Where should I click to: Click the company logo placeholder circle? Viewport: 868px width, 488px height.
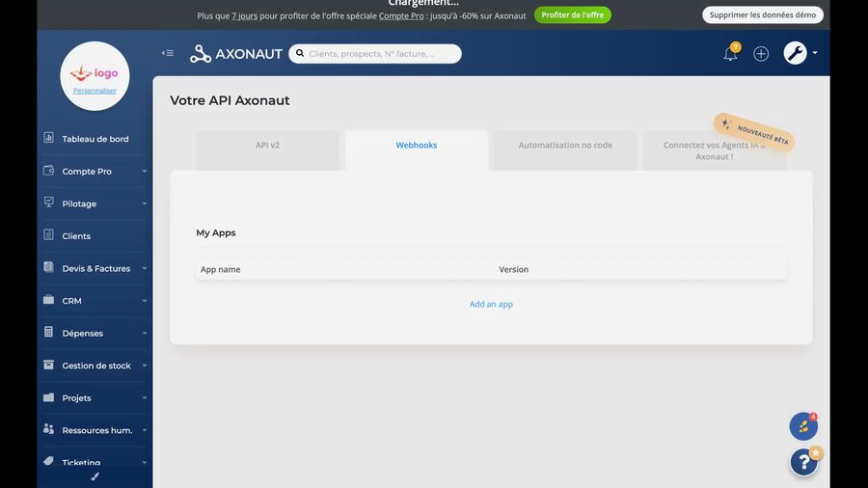pyautogui.click(x=95, y=76)
